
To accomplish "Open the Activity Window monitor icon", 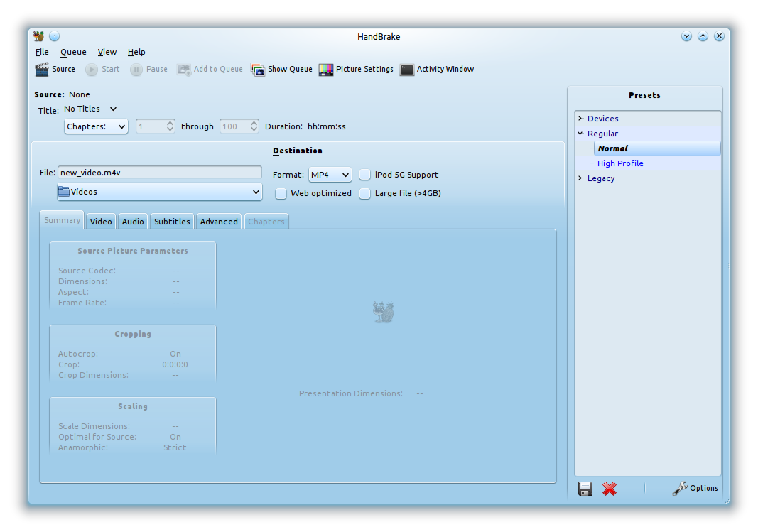I will coord(407,70).
